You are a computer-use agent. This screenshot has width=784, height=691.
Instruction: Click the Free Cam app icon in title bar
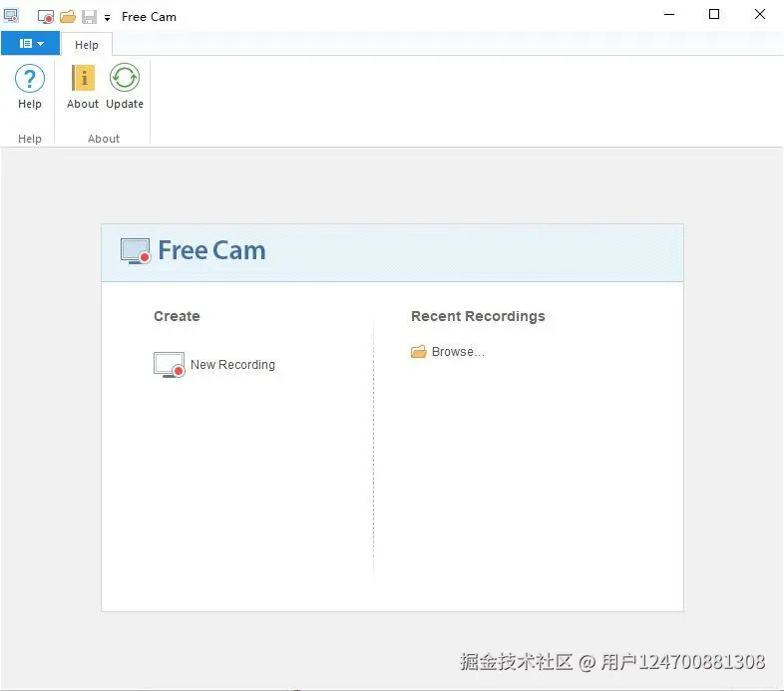pos(11,16)
